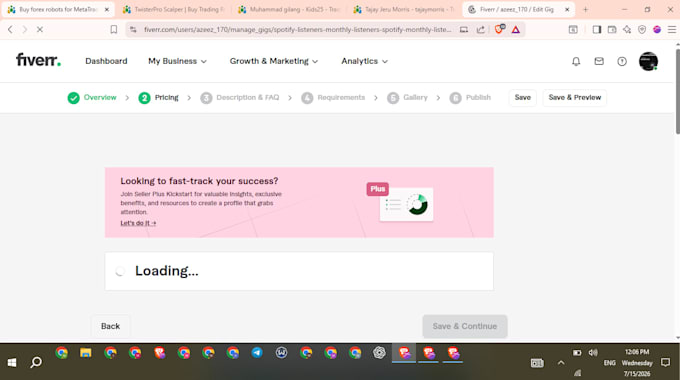Open the Windows notification center icon

tap(665, 362)
